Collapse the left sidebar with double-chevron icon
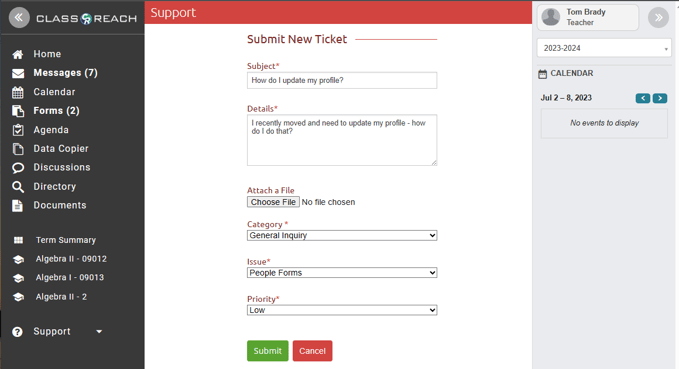679x369 pixels. coord(19,18)
